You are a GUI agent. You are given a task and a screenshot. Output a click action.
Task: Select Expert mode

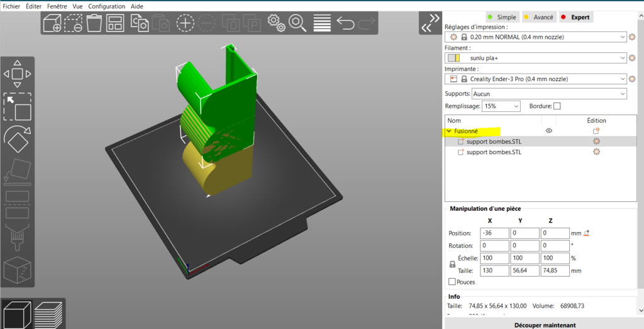pyautogui.click(x=576, y=17)
